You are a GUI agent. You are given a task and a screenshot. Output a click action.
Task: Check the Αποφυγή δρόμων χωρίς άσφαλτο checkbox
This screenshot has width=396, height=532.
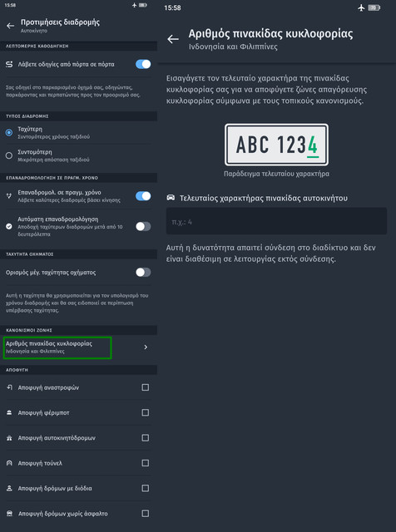tap(145, 514)
